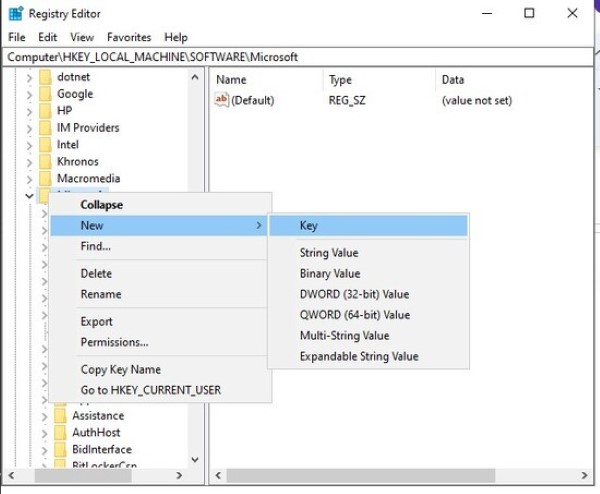Collapse the Microsoft key arrow
600x494 pixels.
coord(28,196)
